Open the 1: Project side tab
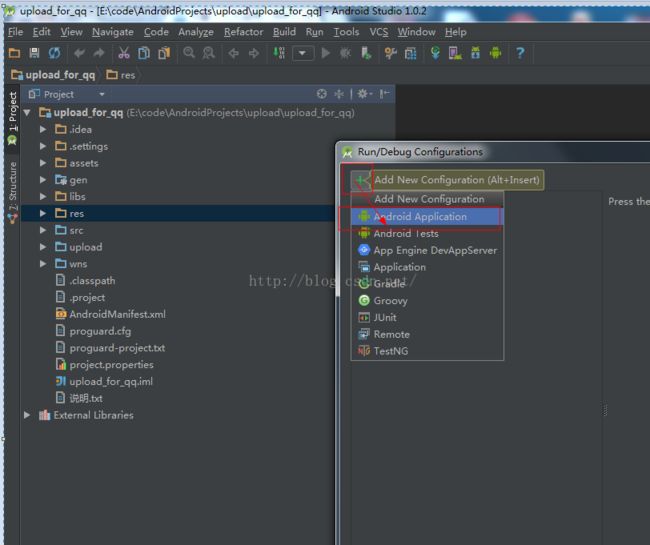This screenshot has height=545, width=650. point(12,118)
